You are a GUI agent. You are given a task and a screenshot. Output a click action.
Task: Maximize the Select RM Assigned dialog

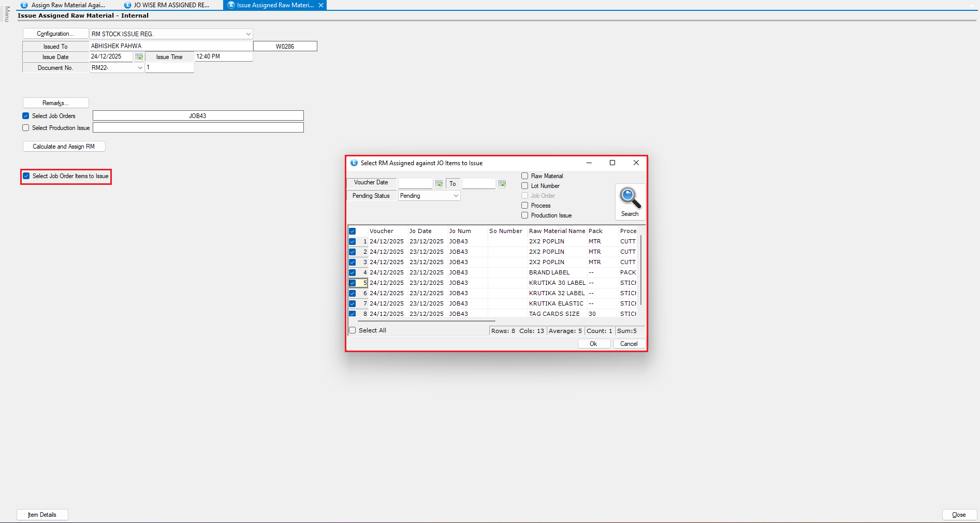612,163
